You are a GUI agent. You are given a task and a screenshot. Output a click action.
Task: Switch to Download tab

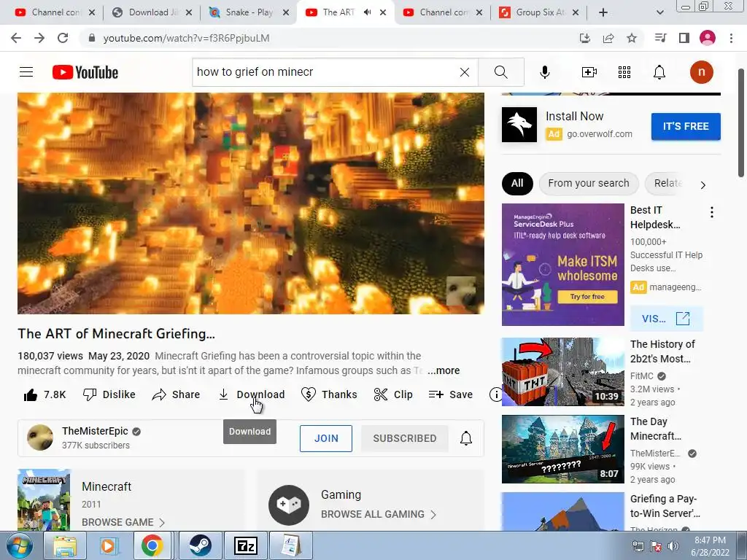[152, 12]
